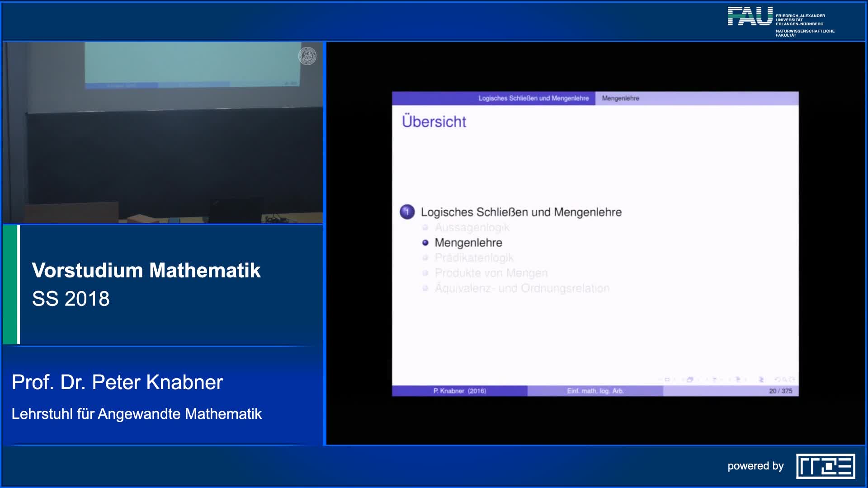The height and width of the screenshot is (488, 868).
Task: Open the 'Mengenlehre' outline entry
Action: coord(468,243)
